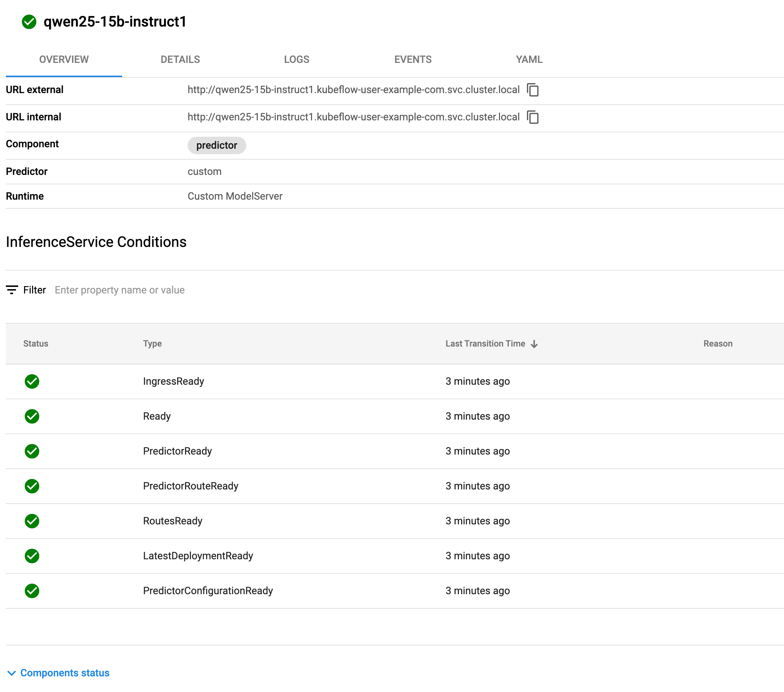Click the IngressReady green check status icon
Screen dimensions: 784x692
click(x=32, y=381)
